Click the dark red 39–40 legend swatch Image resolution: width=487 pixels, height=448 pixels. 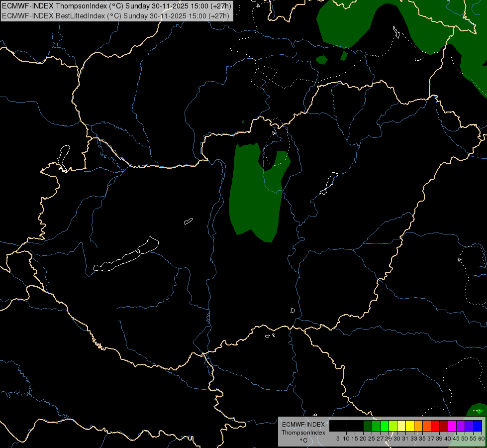pos(444,426)
